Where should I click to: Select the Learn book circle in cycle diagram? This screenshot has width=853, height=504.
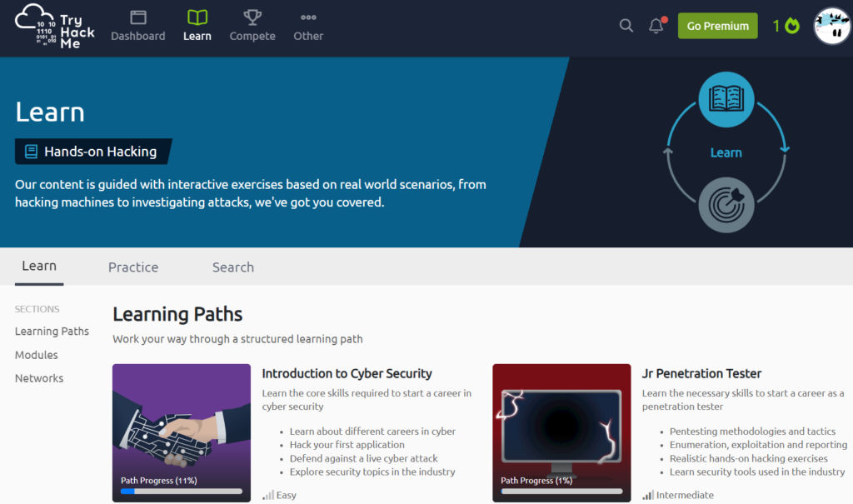[726, 100]
